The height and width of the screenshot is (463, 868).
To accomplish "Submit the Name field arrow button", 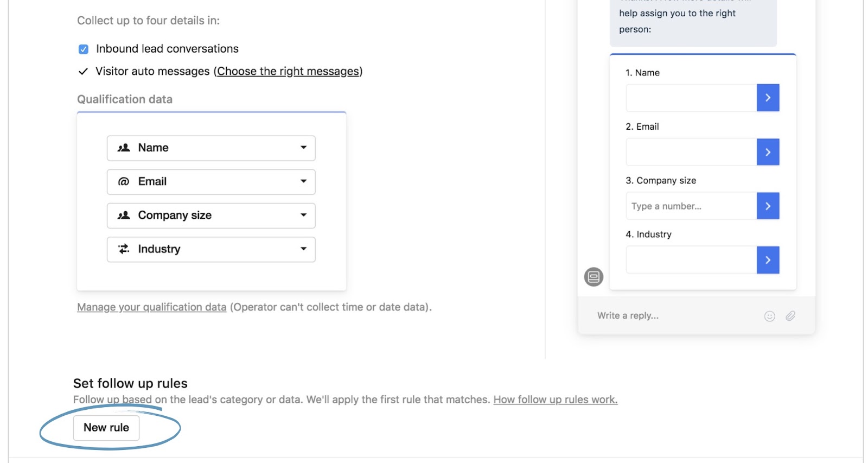I will (x=768, y=98).
